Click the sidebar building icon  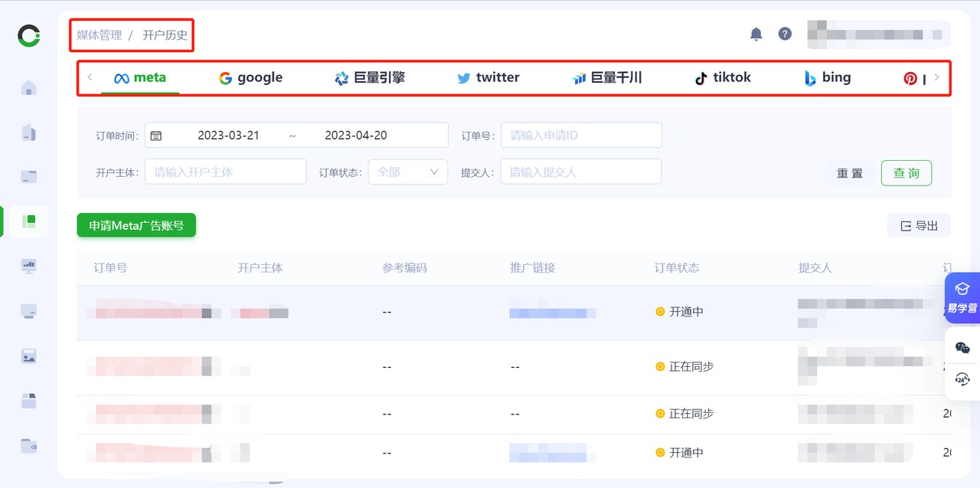coord(29,133)
